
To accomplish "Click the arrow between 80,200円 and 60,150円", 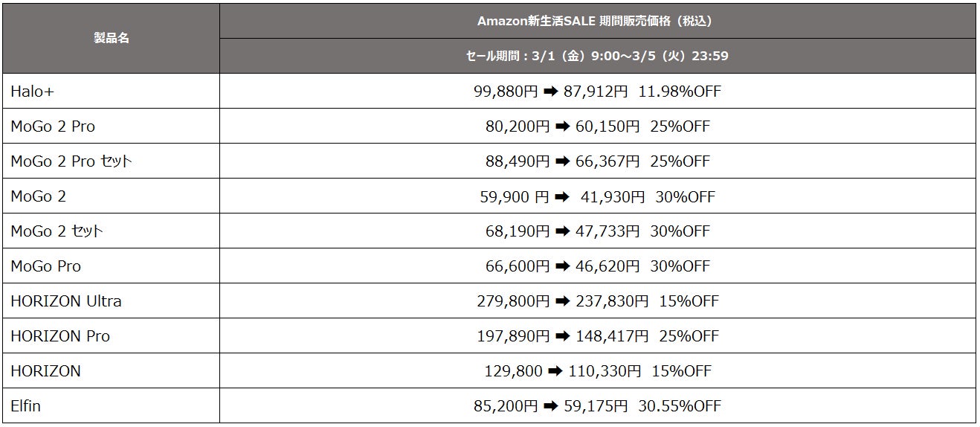I will pos(562,126).
